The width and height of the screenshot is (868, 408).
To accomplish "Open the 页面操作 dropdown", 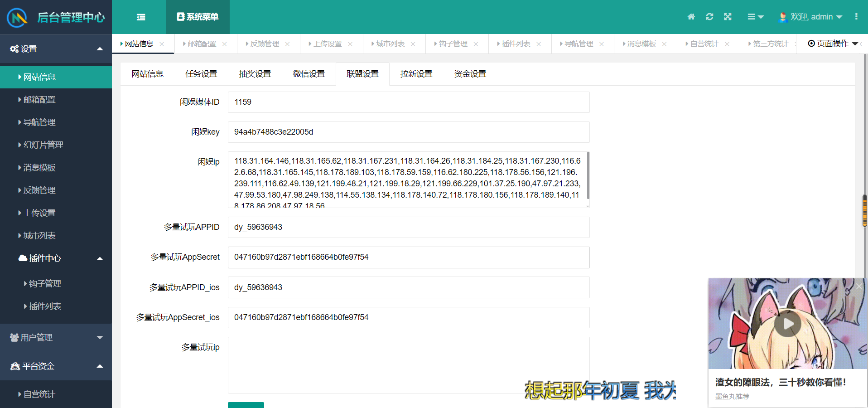I will (x=833, y=44).
